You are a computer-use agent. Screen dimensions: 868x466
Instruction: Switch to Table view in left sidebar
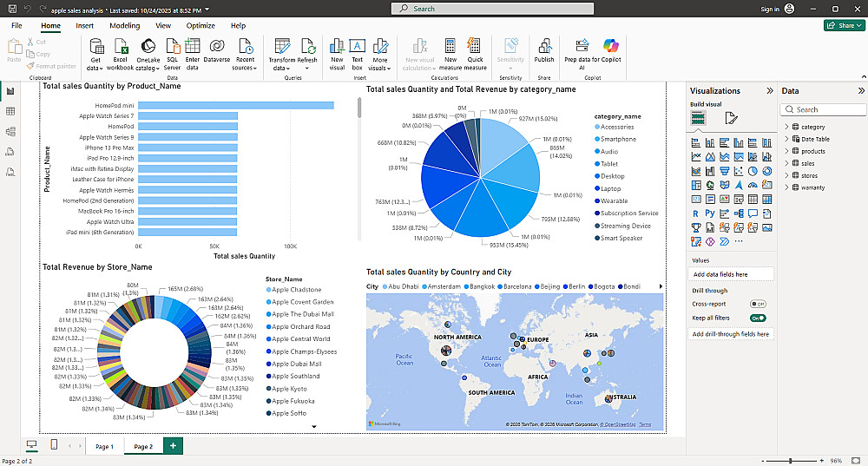click(10, 111)
